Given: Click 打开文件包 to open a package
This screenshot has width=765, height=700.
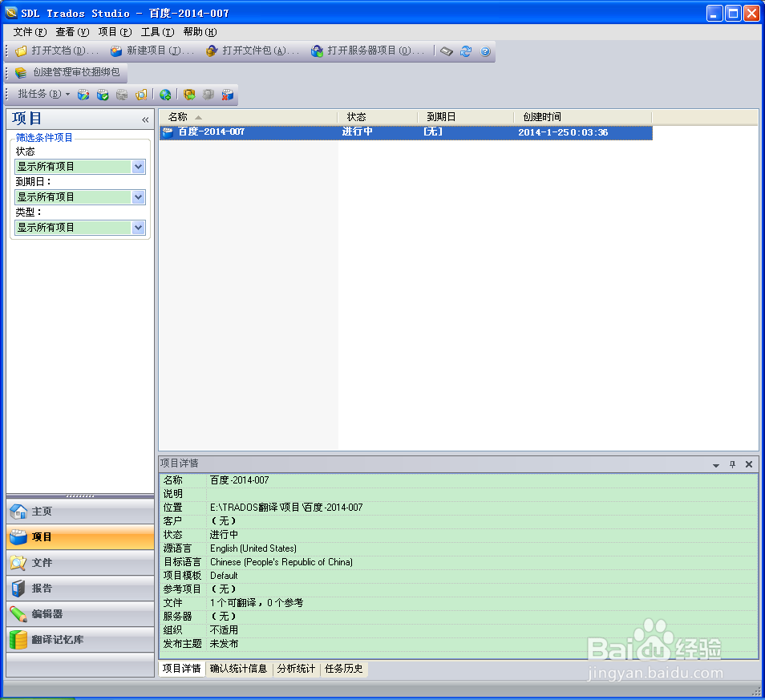Looking at the screenshot, I should click(x=253, y=51).
